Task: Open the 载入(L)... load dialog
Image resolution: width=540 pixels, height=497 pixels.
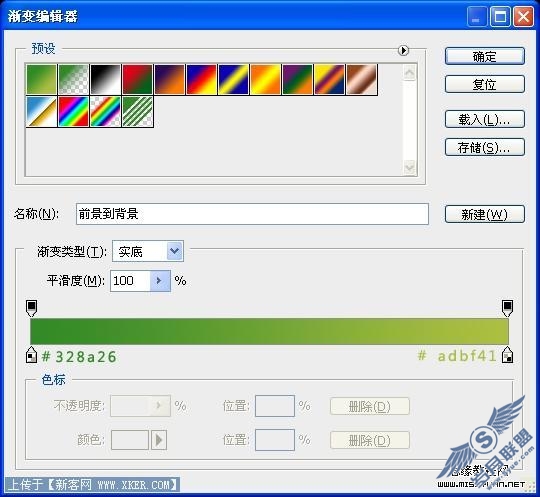Action: (485, 119)
